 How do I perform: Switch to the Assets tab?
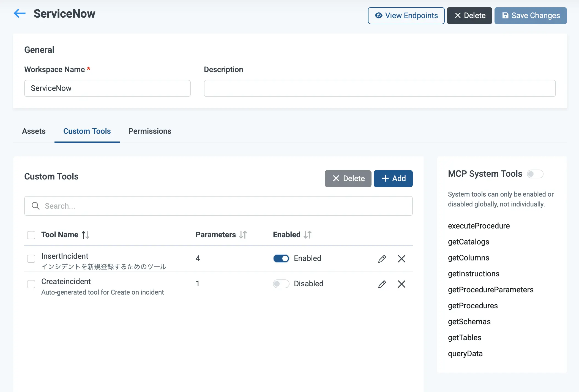(34, 131)
